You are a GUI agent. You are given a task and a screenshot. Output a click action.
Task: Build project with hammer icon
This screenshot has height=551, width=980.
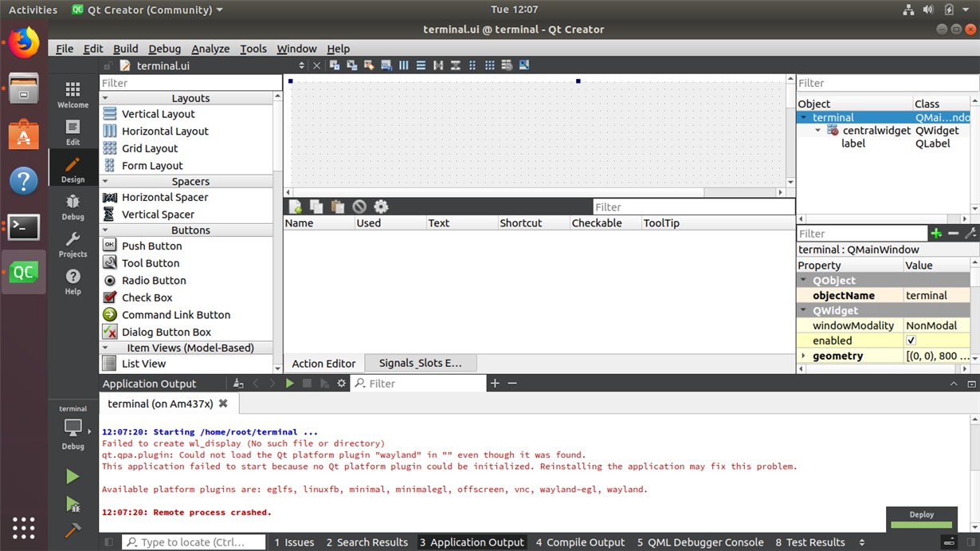coord(73,529)
